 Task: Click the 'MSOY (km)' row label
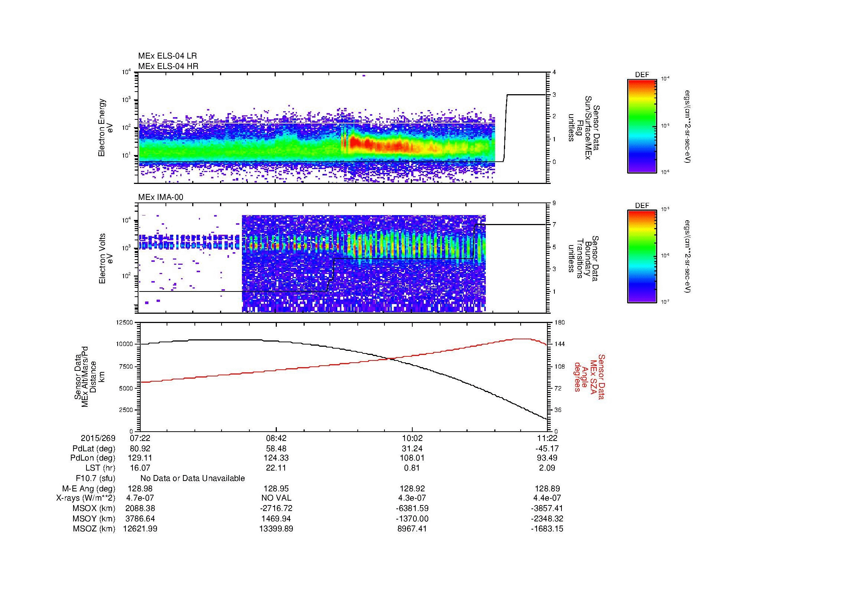pos(94,518)
